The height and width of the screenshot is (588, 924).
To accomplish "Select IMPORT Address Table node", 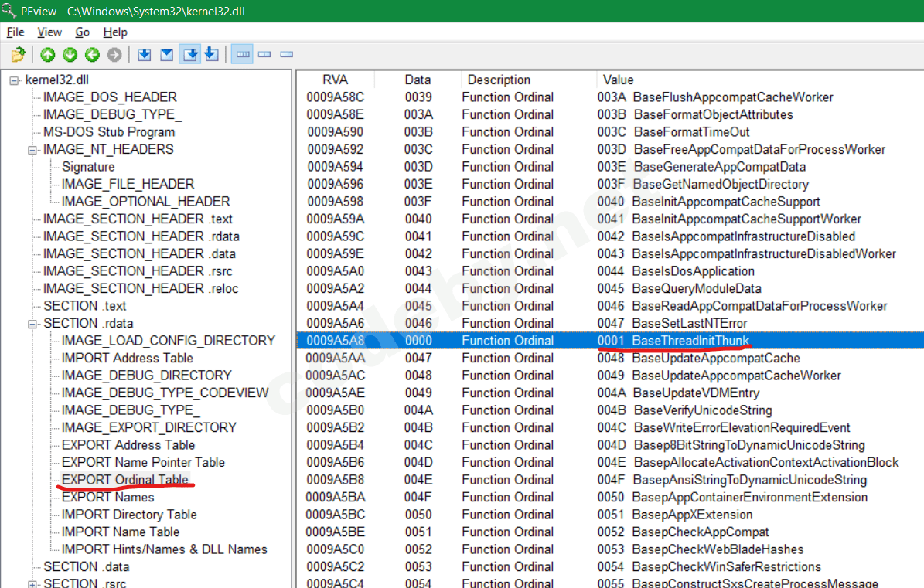I will (x=128, y=358).
